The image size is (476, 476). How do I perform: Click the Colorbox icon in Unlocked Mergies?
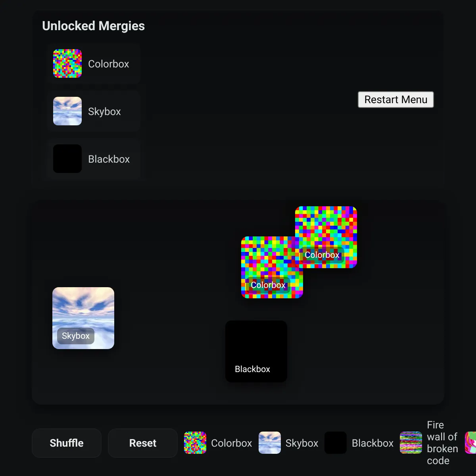pos(67,63)
